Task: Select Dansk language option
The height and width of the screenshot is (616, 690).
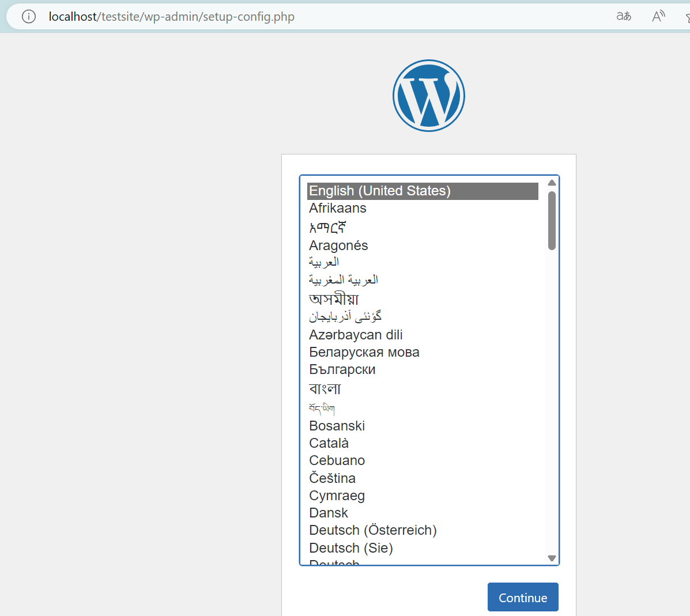Action: [423, 513]
